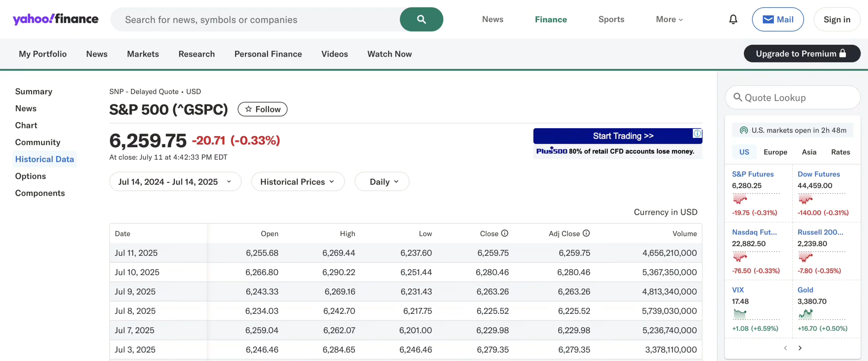This screenshot has height=361, width=868.
Task: Click the Adj Close info icon
Action: pos(586,233)
